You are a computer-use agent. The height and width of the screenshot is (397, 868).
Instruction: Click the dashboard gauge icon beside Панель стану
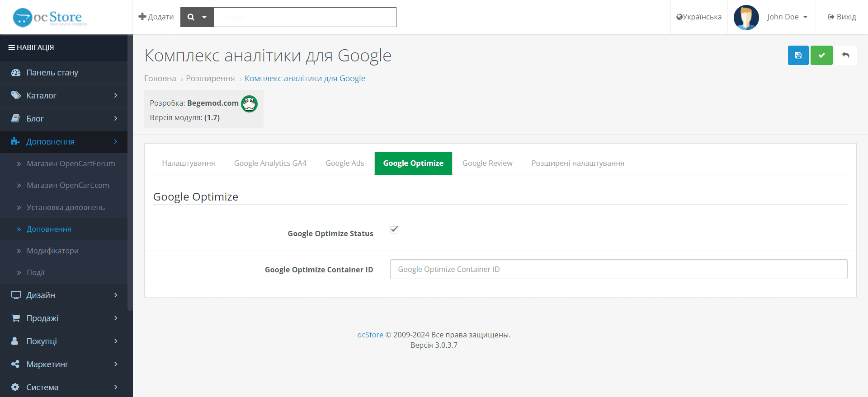16,73
